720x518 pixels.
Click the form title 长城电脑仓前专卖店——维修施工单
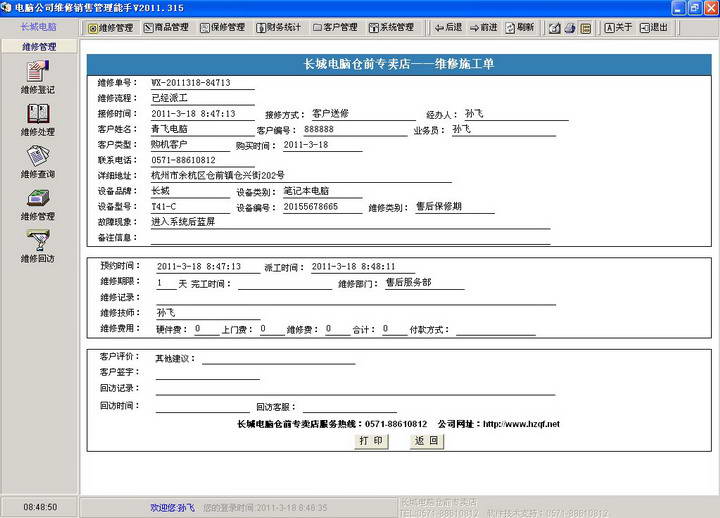point(399,64)
